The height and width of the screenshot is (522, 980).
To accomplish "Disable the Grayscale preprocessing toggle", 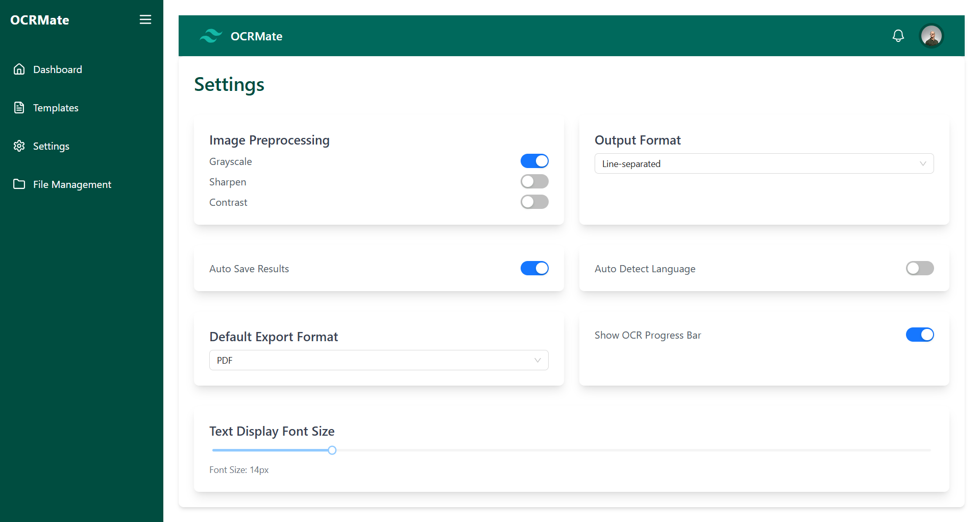I will click(x=534, y=161).
